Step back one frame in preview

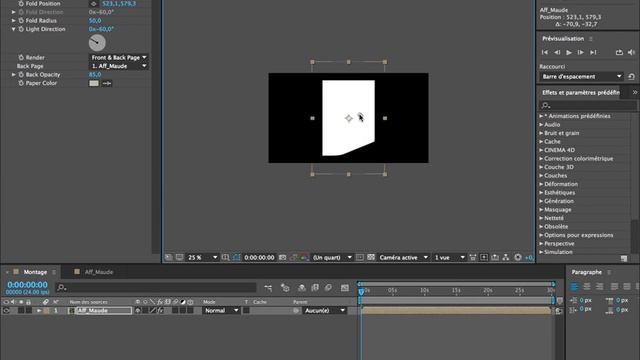coord(557,52)
